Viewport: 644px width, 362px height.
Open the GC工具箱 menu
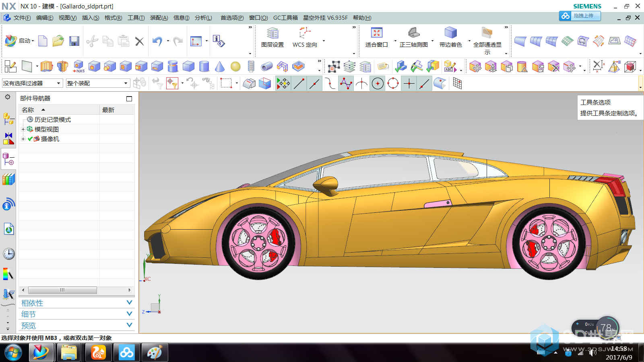(285, 18)
